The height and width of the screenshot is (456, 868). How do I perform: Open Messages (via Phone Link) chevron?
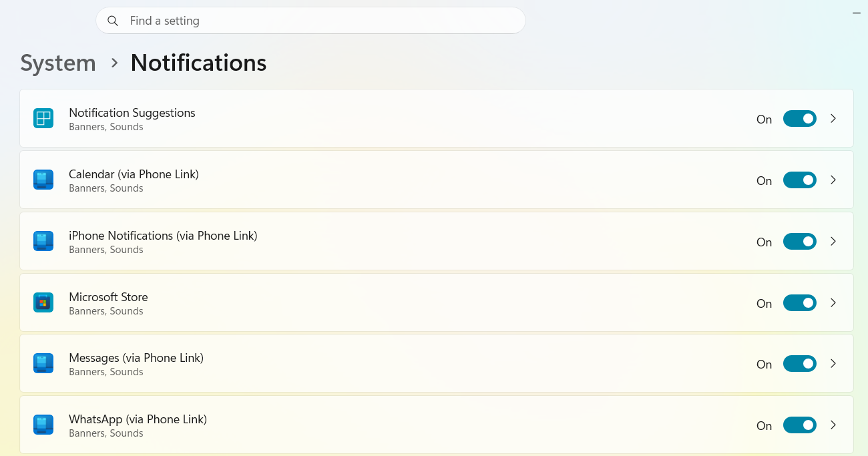pos(833,364)
